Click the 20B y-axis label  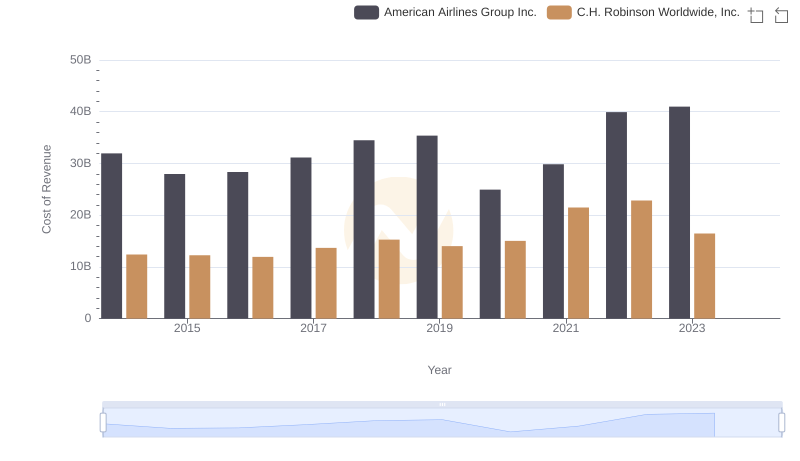pos(81,215)
